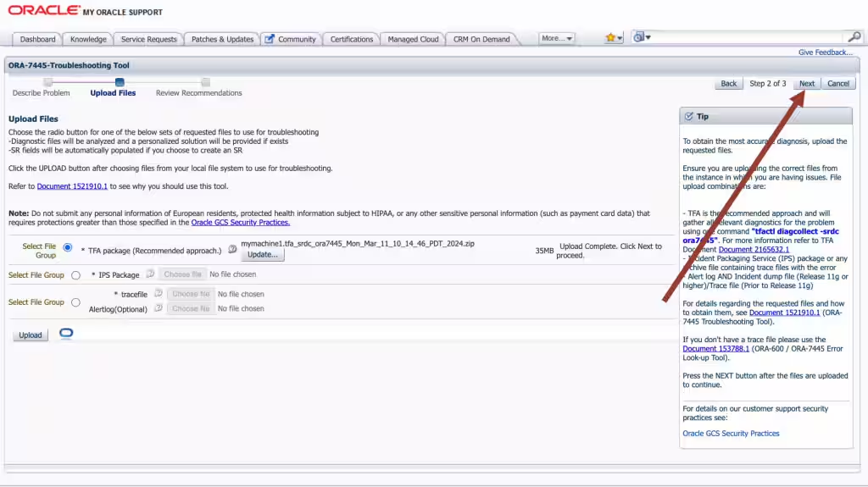The image size is (868, 487).
Task: Open the Give Feedback... link
Action: pyautogui.click(x=825, y=52)
